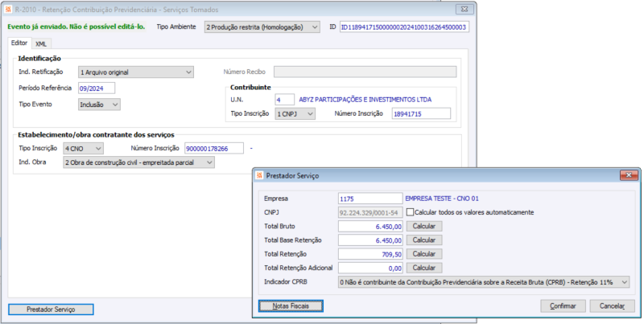
Task: Open the Indicador CPRB dropdown
Action: tap(484, 282)
